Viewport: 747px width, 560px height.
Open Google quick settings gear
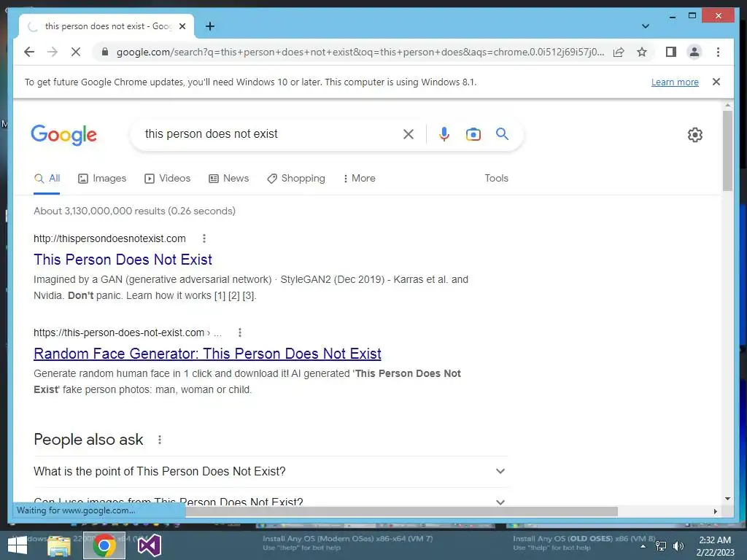coord(695,135)
